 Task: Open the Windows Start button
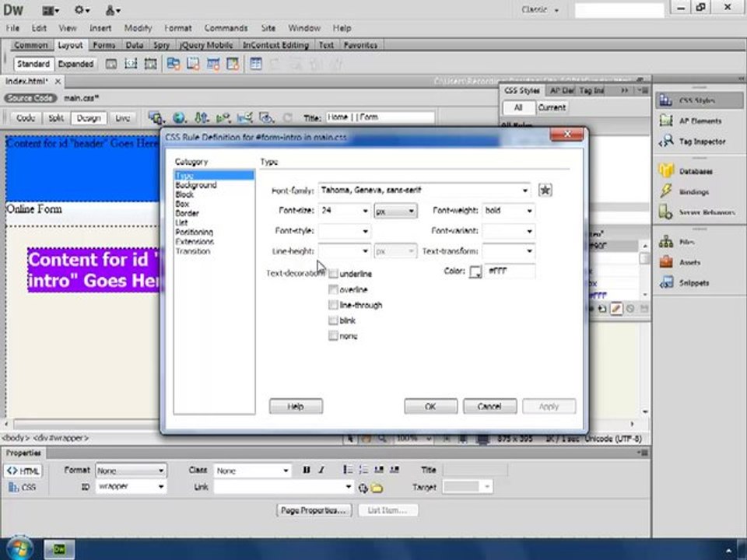[19, 548]
